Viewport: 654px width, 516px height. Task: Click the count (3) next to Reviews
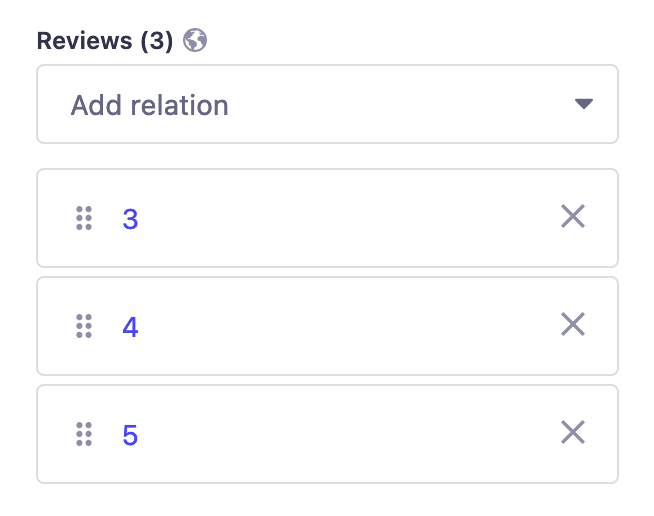coord(156,41)
